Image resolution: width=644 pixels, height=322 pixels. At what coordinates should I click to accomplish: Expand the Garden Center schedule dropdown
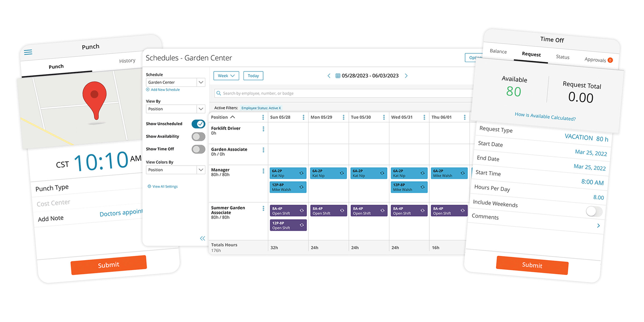tap(201, 82)
